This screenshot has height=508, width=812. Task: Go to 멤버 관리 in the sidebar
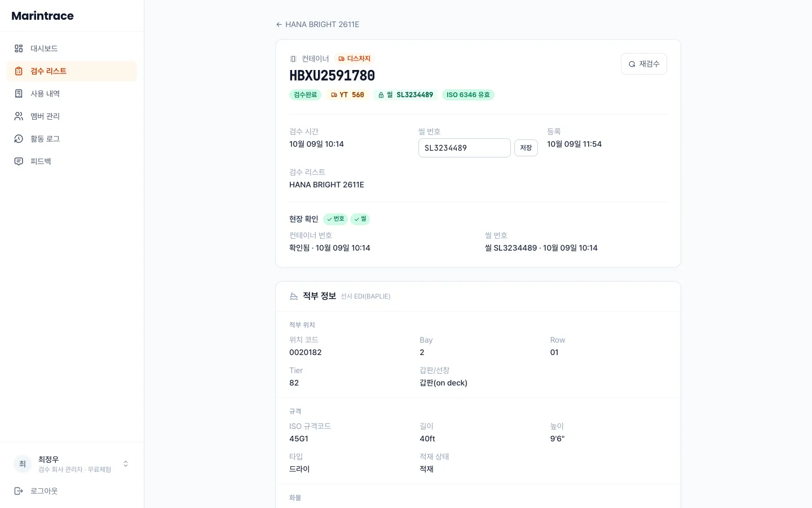tap(72, 116)
